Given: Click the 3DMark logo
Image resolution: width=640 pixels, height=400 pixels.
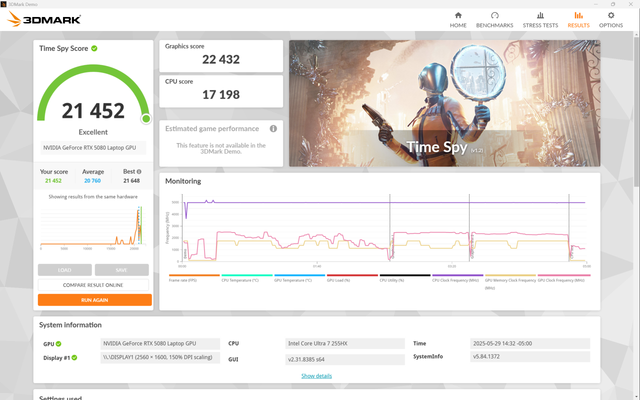Looking at the screenshot, I should (x=44, y=19).
